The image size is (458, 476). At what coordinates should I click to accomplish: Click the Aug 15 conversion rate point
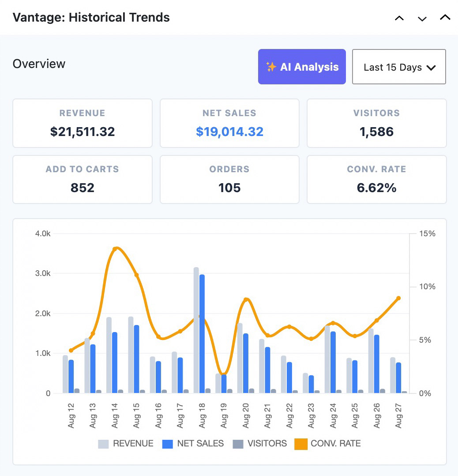[136, 275]
